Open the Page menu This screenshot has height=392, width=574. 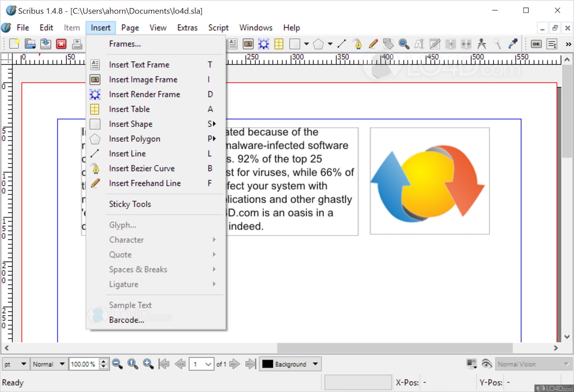pos(130,28)
